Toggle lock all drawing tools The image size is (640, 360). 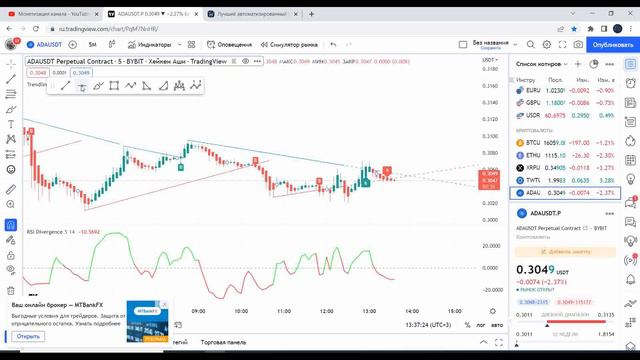11,256
